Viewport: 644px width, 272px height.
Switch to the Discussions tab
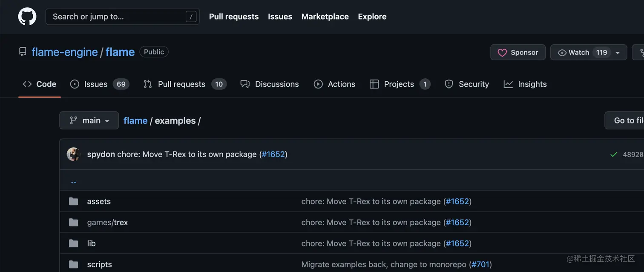pos(270,84)
